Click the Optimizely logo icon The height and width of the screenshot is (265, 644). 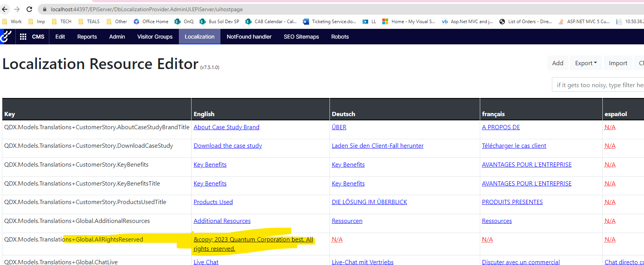(x=6, y=37)
